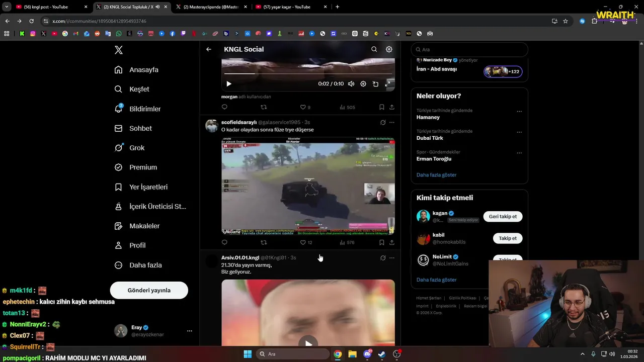Open scofieldsaraylı game video thumbnail
This screenshot has height=362, width=644.
pyautogui.click(x=308, y=187)
